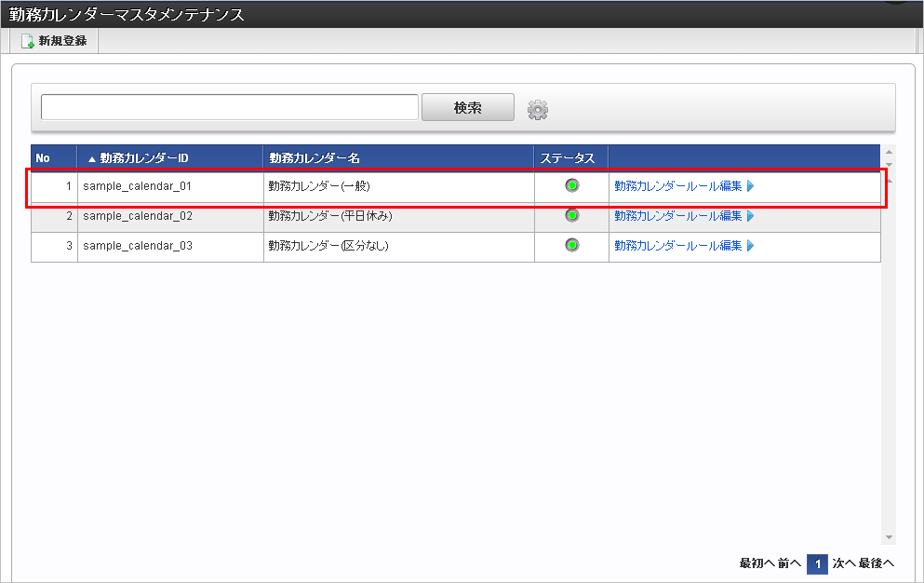Sort by 勤務カレンダーID column header
This screenshot has width=924, height=583.
click(x=170, y=158)
